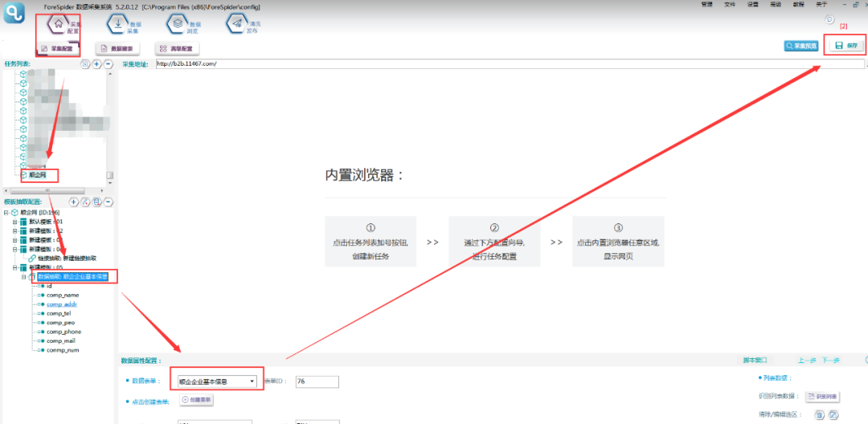
Task: Open the 清洗发布 paper-plane hexagon icon
Action: point(236,24)
